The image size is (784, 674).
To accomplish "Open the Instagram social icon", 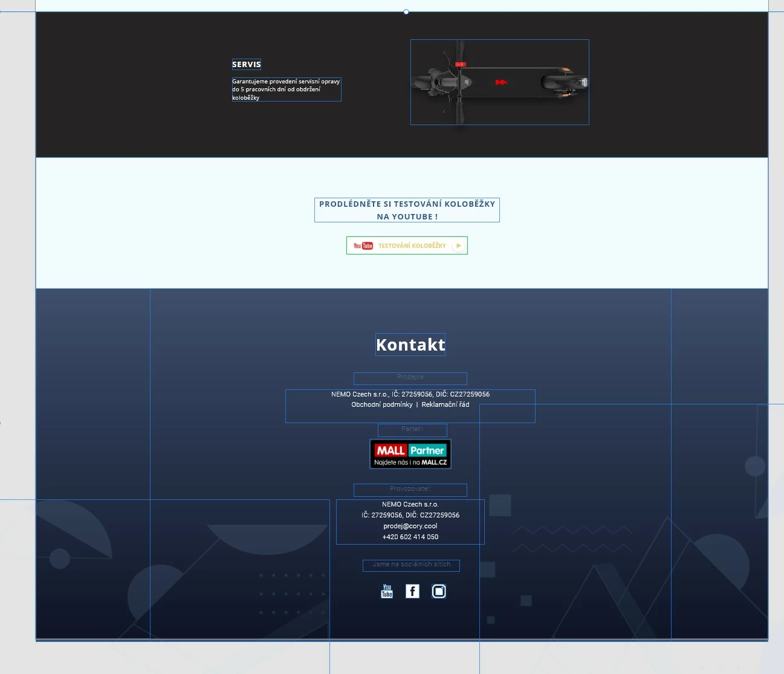I will pos(439,591).
